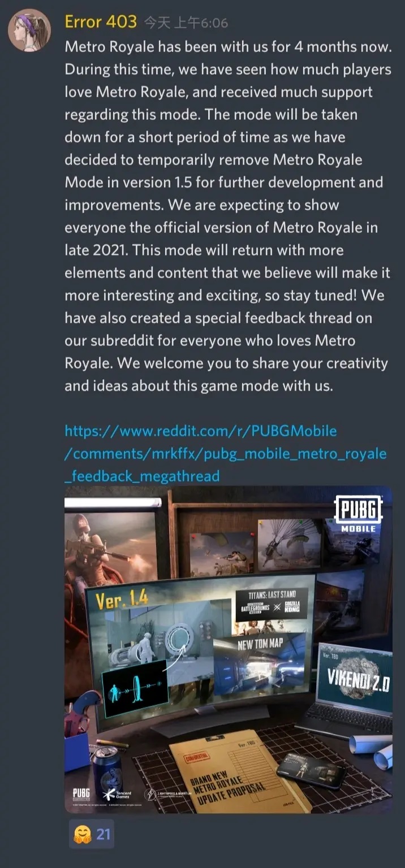Click the parachuting players photo on corkboard
The image size is (405, 868).
pyautogui.click(x=290, y=541)
